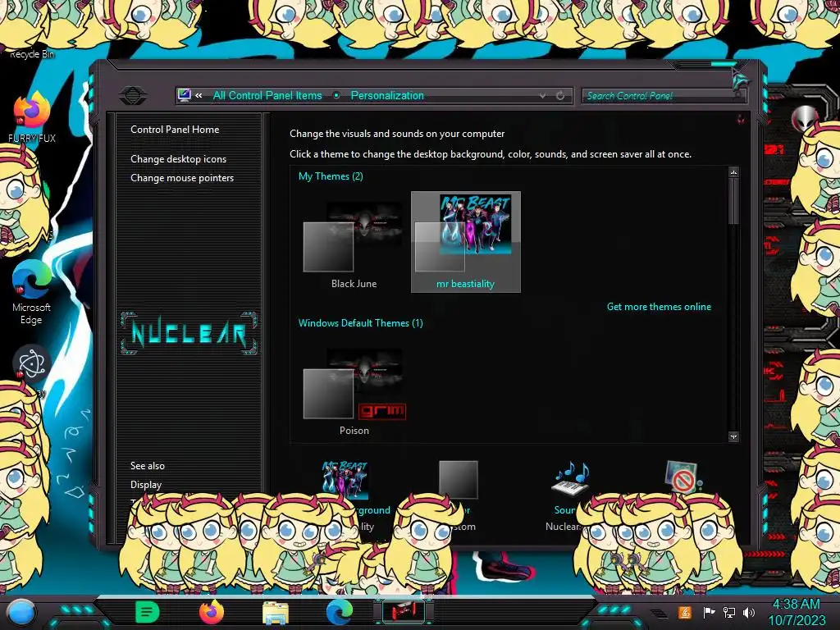Open Change mouse pointers link
The height and width of the screenshot is (630, 840).
click(182, 178)
